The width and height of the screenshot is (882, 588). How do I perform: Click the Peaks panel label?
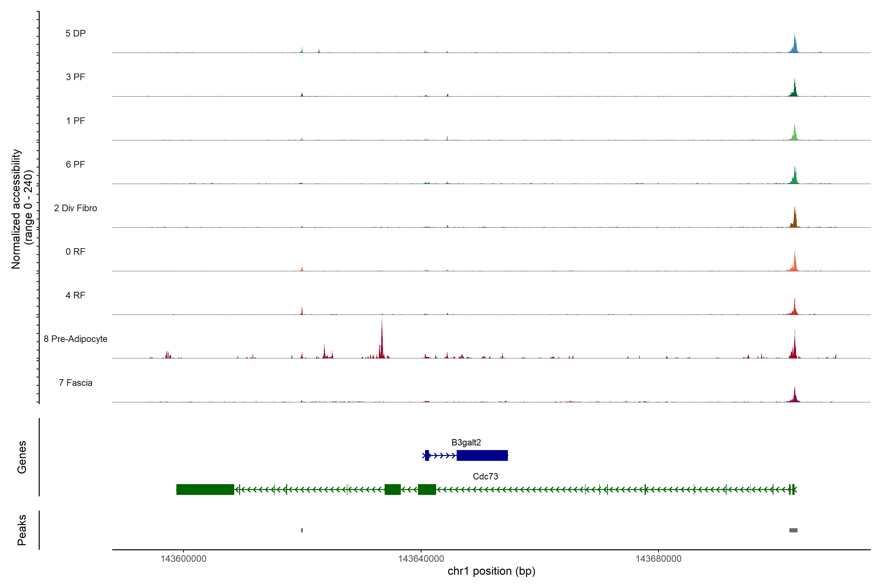pos(22,530)
